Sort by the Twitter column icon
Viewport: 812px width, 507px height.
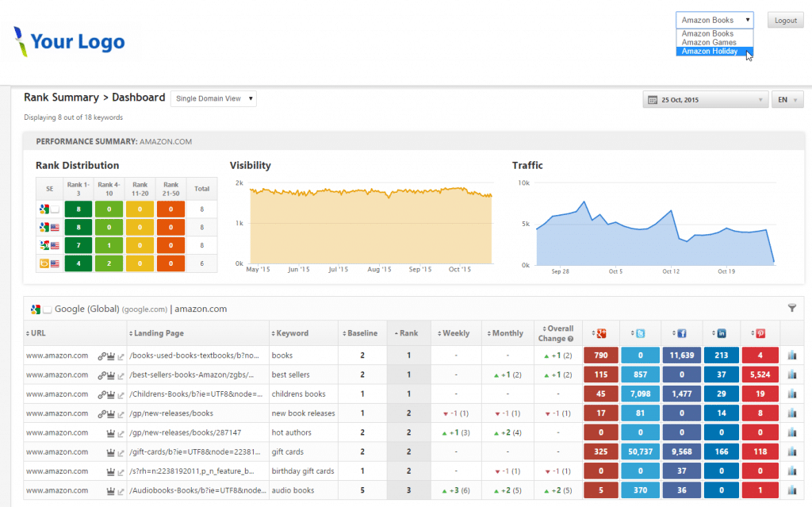coord(642,333)
